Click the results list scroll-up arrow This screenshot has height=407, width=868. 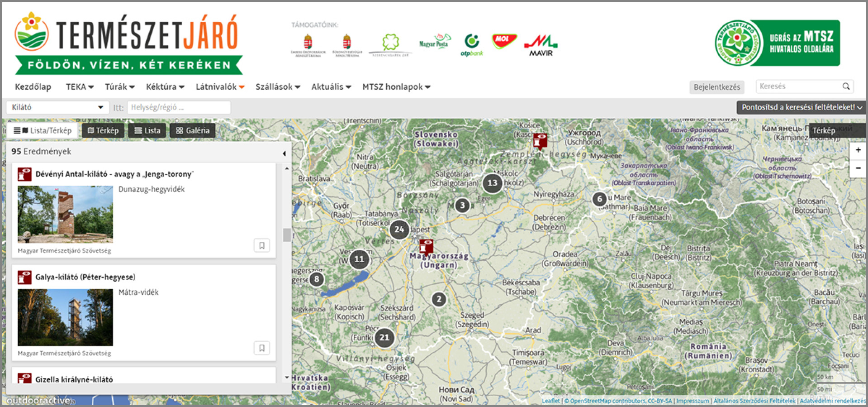click(x=287, y=168)
